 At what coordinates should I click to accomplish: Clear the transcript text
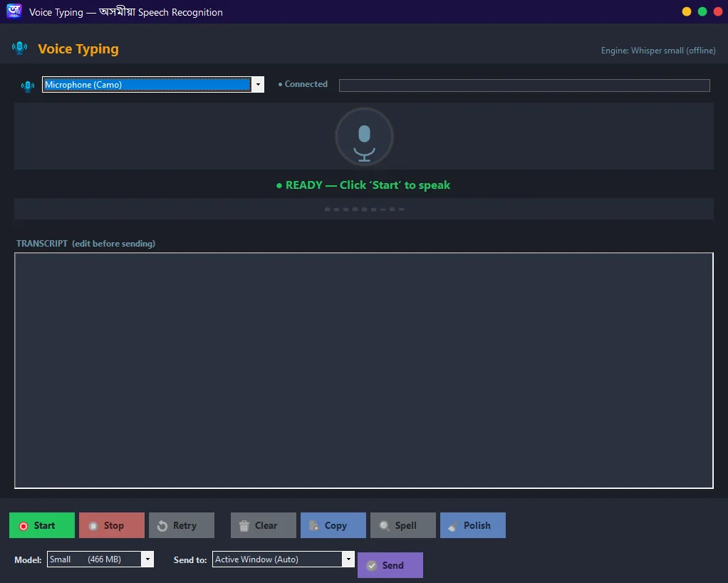pyautogui.click(x=264, y=525)
